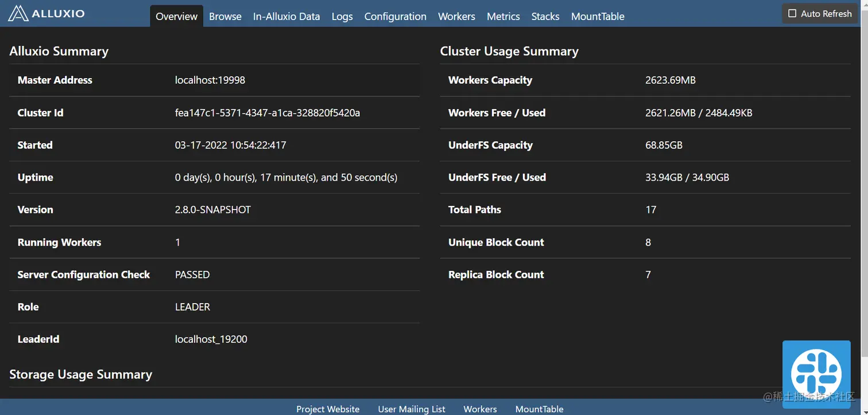Click the MountTable footer link
This screenshot has width=868, height=415.
539,409
